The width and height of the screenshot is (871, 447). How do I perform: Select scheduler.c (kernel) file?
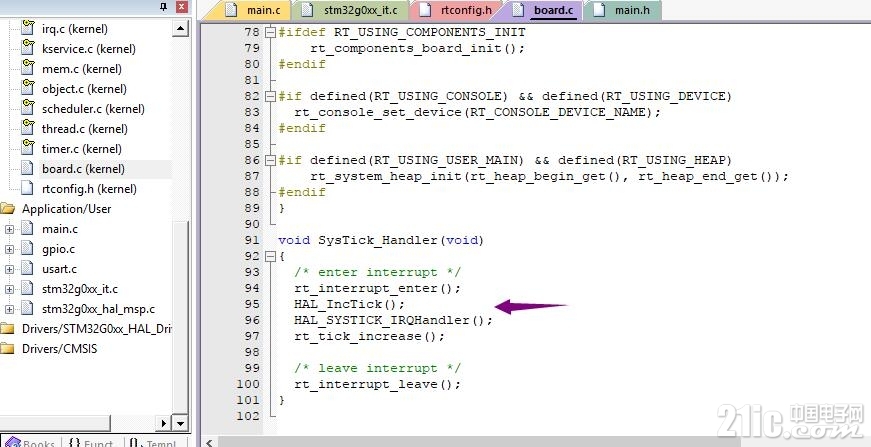coord(93,109)
